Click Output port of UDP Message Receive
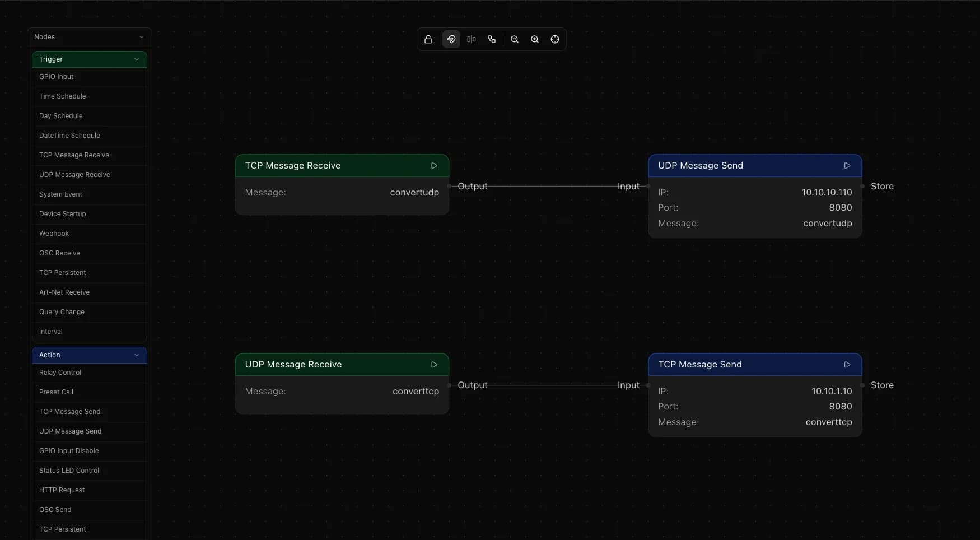Image resolution: width=980 pixels, height=540 pixels. pyautogui.click(x=450, y=385)
